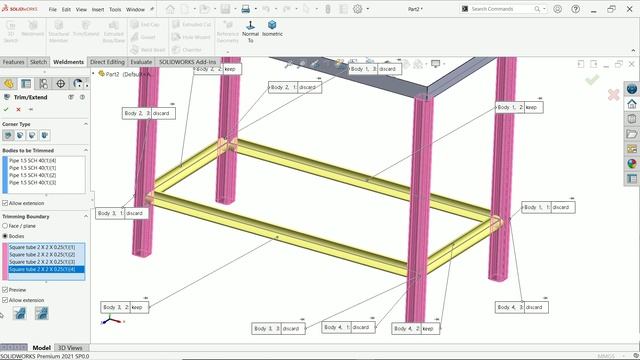Open the DimXpertManager crosshair tab
This screenshot has height=360, width=640.
(60, 84)
